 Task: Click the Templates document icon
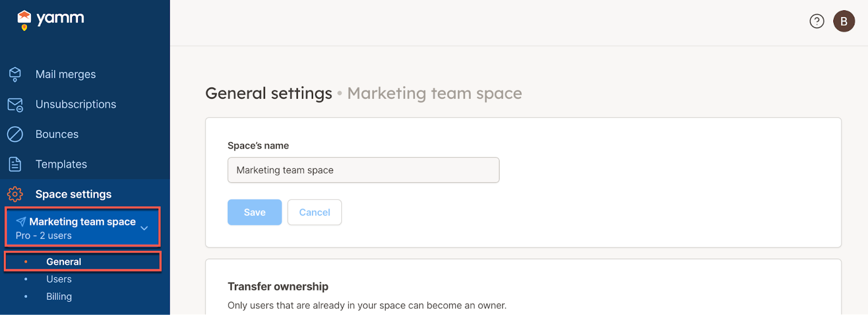tap(15, 164)
